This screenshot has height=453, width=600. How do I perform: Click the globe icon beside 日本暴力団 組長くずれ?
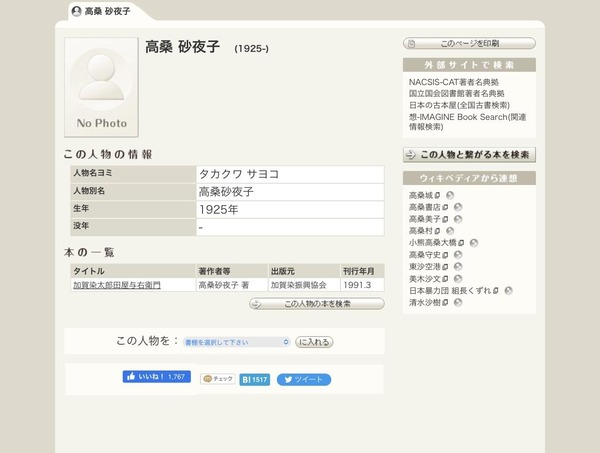pos(508,291)
